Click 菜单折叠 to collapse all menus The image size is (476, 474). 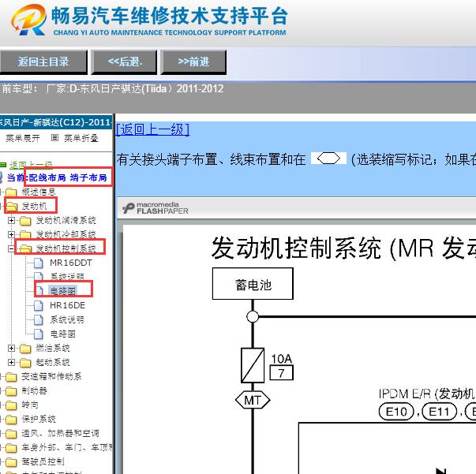(81, 138)
